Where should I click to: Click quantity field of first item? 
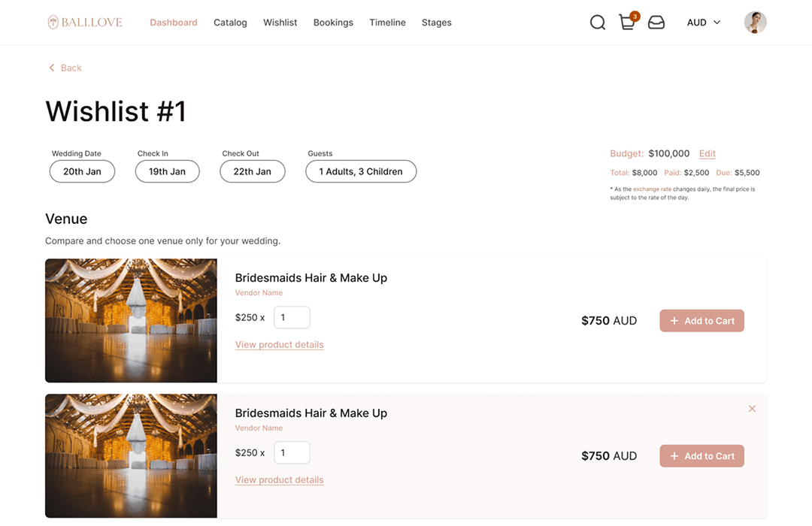tap(292, 317)
